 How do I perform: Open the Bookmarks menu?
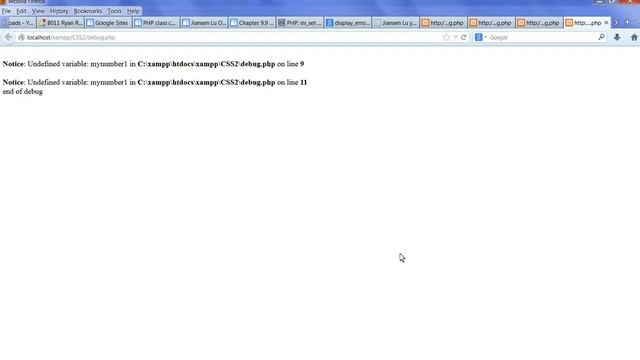(87, 11)
